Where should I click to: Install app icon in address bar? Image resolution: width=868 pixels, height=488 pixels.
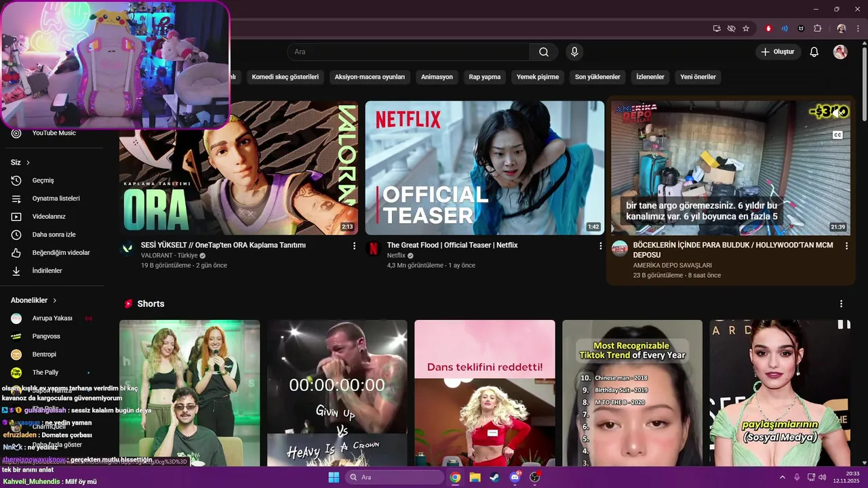717,28
